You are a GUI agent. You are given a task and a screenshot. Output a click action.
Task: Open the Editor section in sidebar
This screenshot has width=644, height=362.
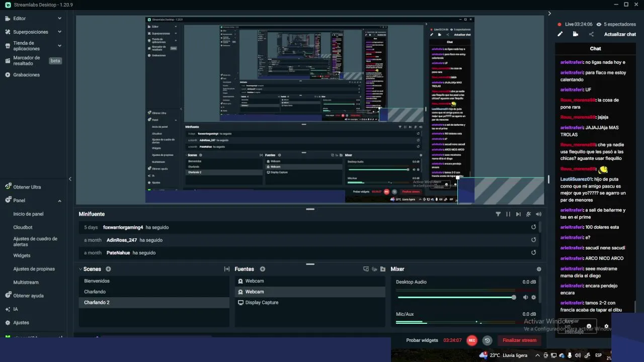[x=19, y=19]
